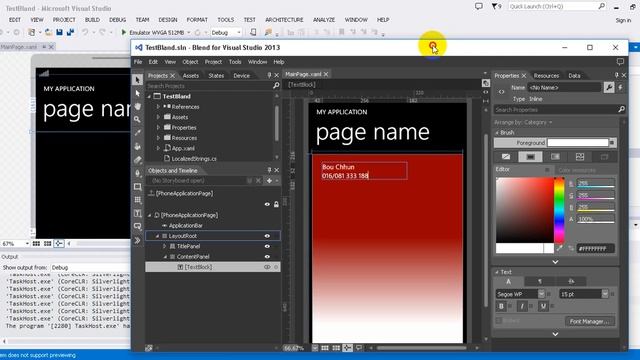640x360 pixels.
Task: Start debugging with the green play icon
Action: [x=124, y=32]
